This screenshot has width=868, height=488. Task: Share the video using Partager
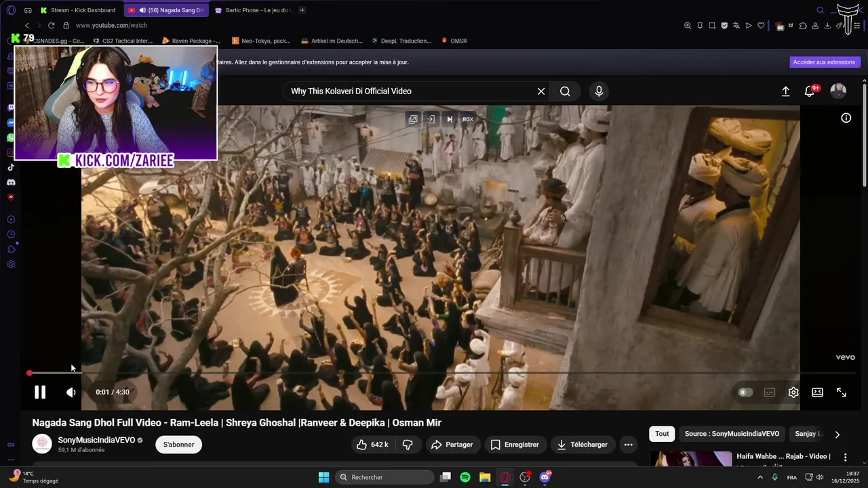click(x=452, y=445)
